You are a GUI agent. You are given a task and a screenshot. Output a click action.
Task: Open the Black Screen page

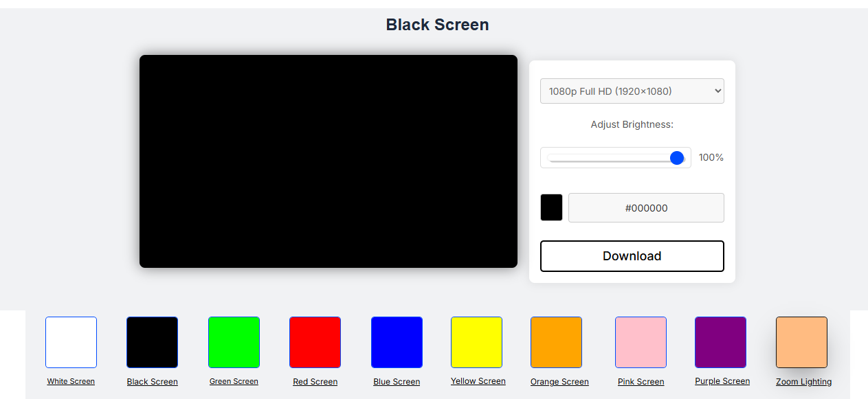point(152,381)
